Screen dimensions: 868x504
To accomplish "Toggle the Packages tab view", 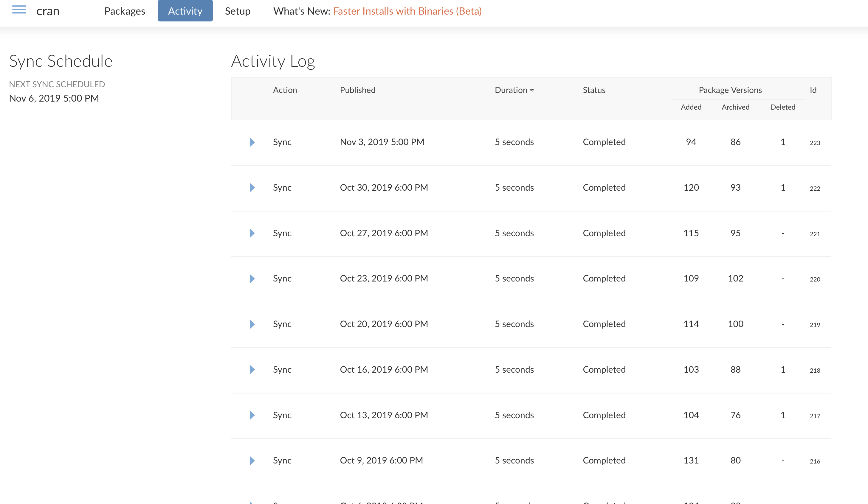I will [x=124, y=11].
